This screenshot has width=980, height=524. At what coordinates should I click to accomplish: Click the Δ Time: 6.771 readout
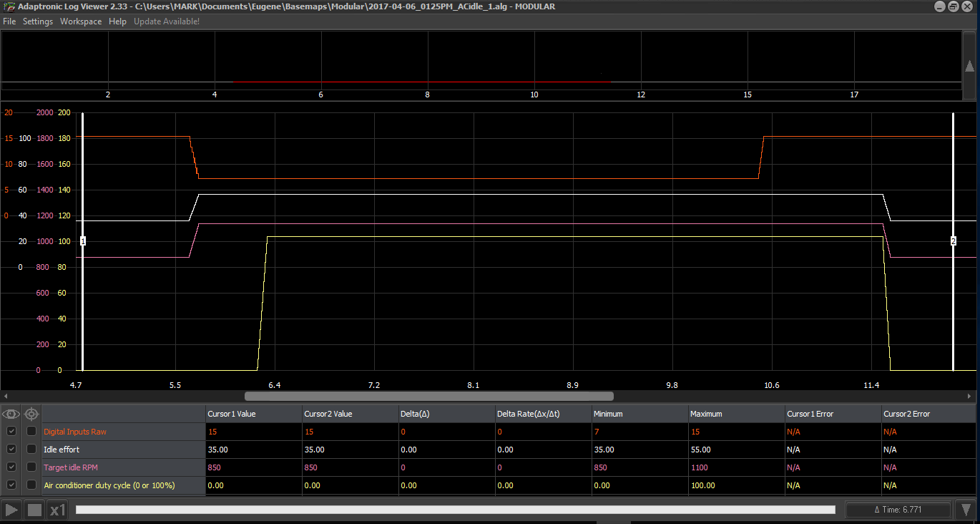click(x=900, y=510)
